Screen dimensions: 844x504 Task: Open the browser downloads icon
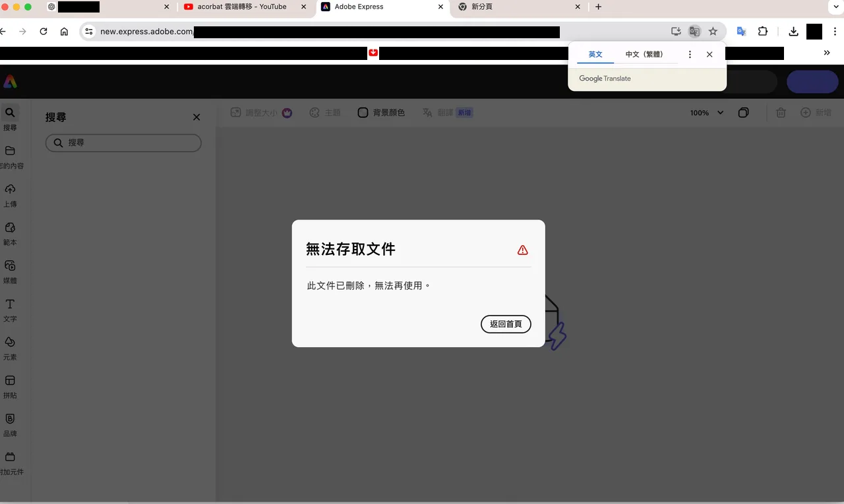(794, 32)
